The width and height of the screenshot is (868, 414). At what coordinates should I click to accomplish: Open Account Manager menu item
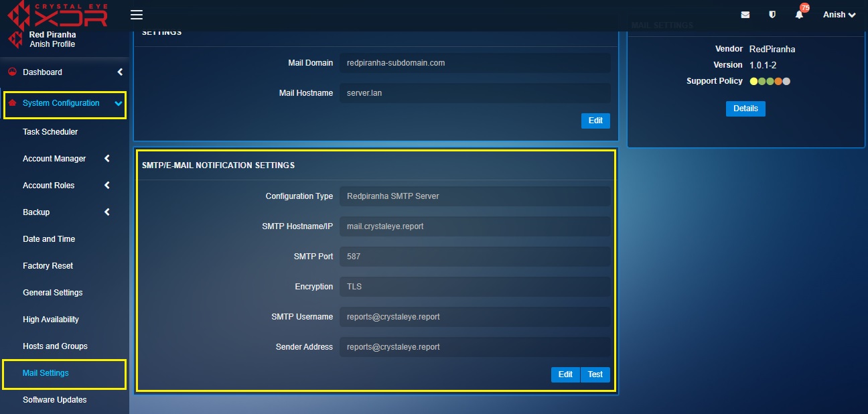54,159
